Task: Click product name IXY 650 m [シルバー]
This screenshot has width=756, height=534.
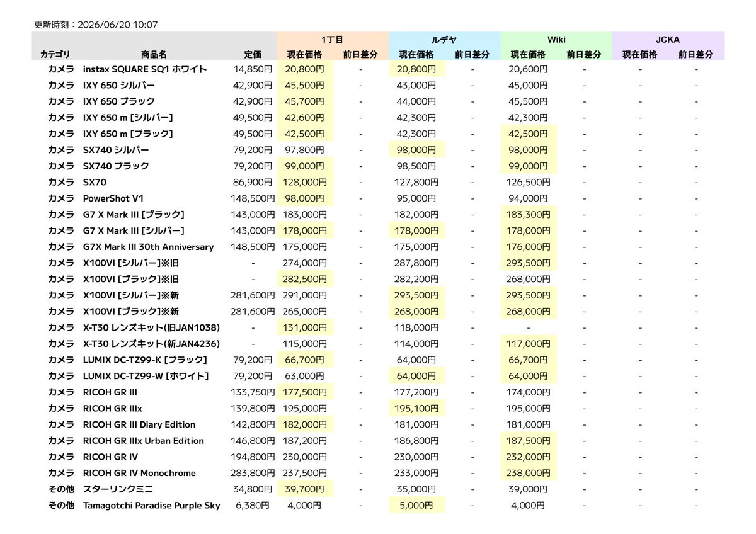Action: (x=128, y=117)
